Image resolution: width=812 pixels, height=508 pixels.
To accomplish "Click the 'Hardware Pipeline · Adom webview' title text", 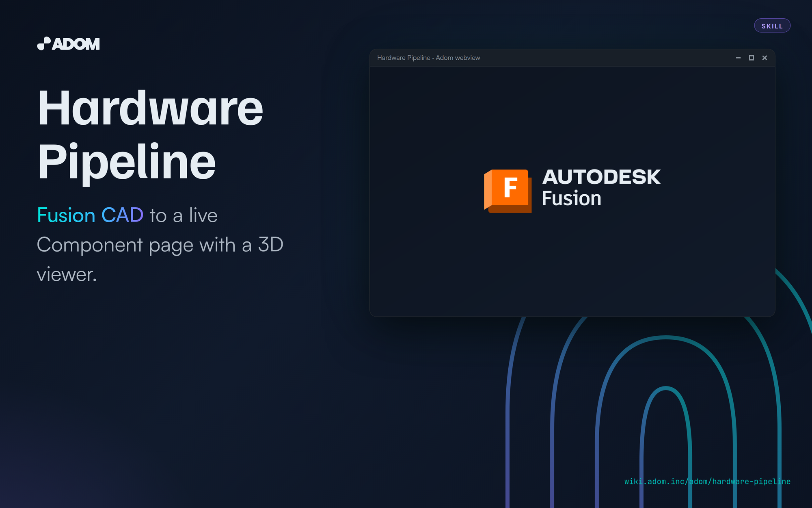I will (x=428, y=58).
